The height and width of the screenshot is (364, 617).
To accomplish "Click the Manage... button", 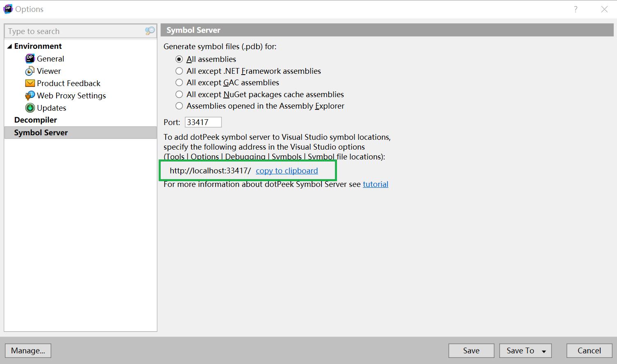I will [x=28, y=350].
